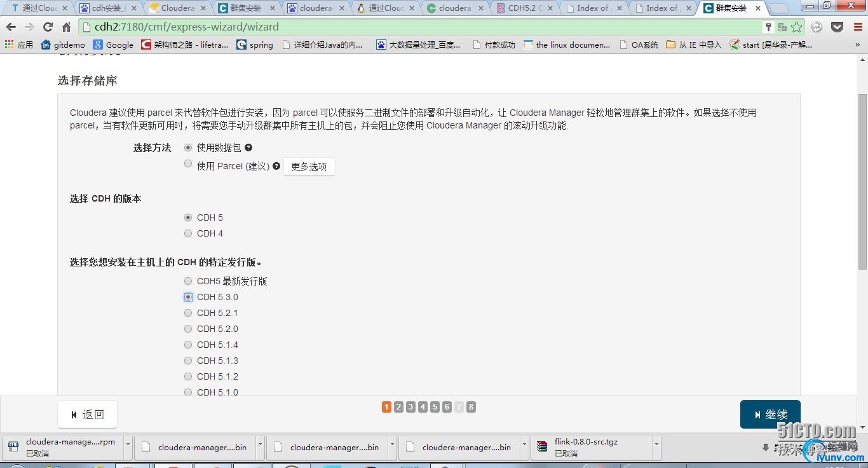Open the spring bookmark
868x468 pixels.
click(255, 45)
